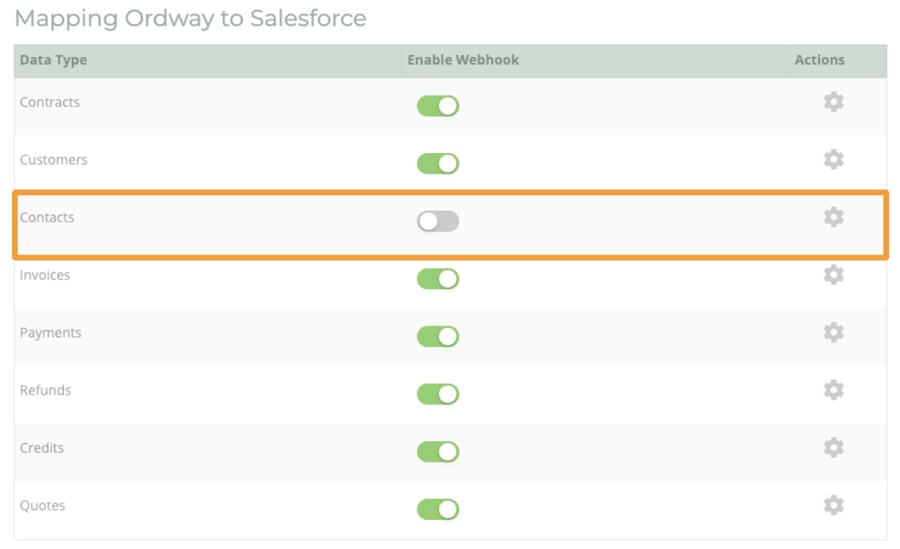Image resolution: width=900 pixels, height=549 pixels.
Task: Disable the Credits webhook toggle
Action: coord(438,451)
